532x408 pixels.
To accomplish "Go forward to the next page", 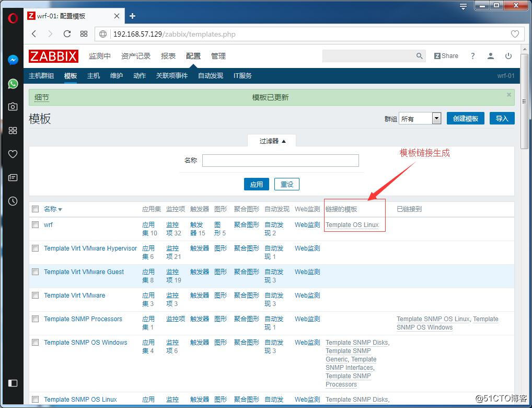I will pos(50,33).
